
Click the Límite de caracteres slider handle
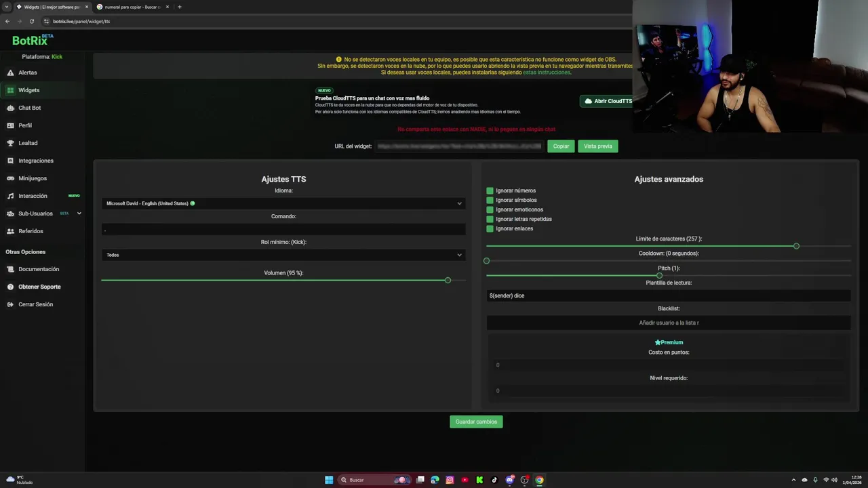[x=796, y=246]
